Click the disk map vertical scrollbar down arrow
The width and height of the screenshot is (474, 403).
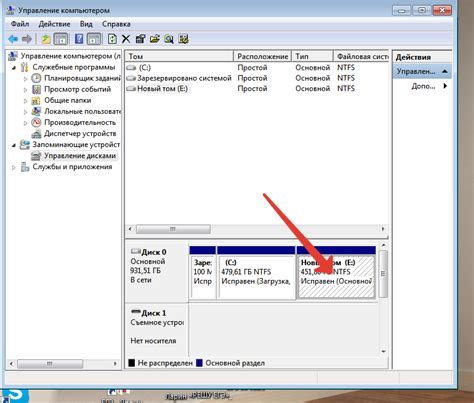pos(384,351)
